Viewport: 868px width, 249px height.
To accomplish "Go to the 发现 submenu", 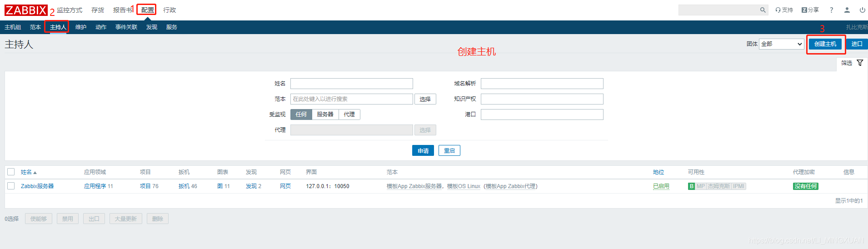I will click(152, 27).
